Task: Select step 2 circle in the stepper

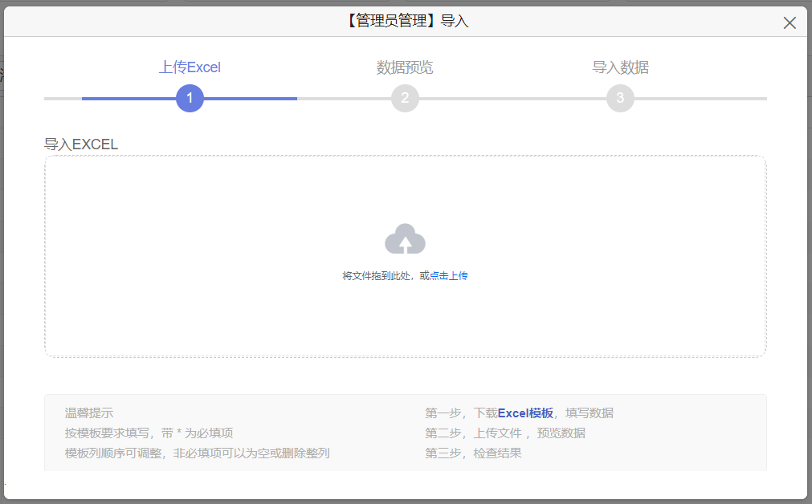Action: pyautogui.click(x=405, y=98)
